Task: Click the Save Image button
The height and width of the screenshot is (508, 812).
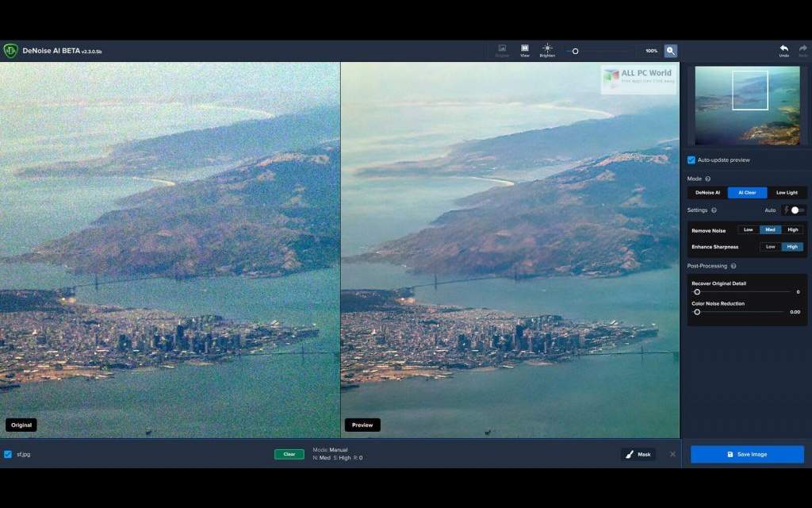Action: point(747,454)
